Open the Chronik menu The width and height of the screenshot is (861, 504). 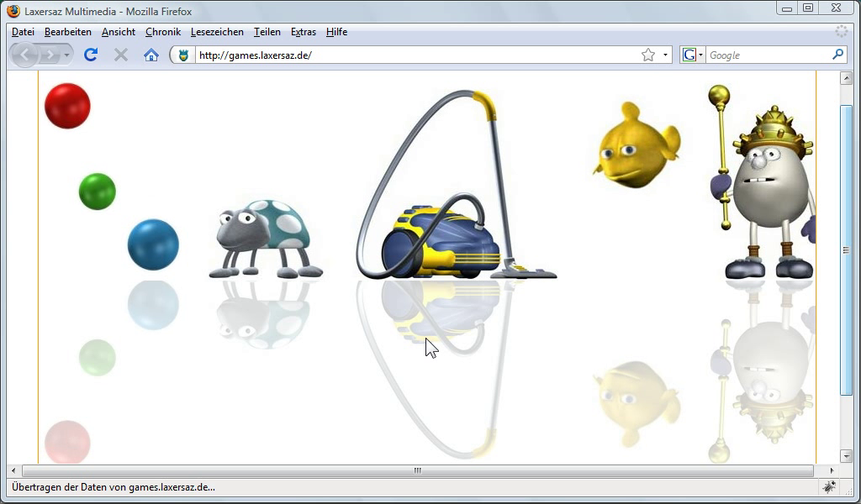tap(163, 32)
